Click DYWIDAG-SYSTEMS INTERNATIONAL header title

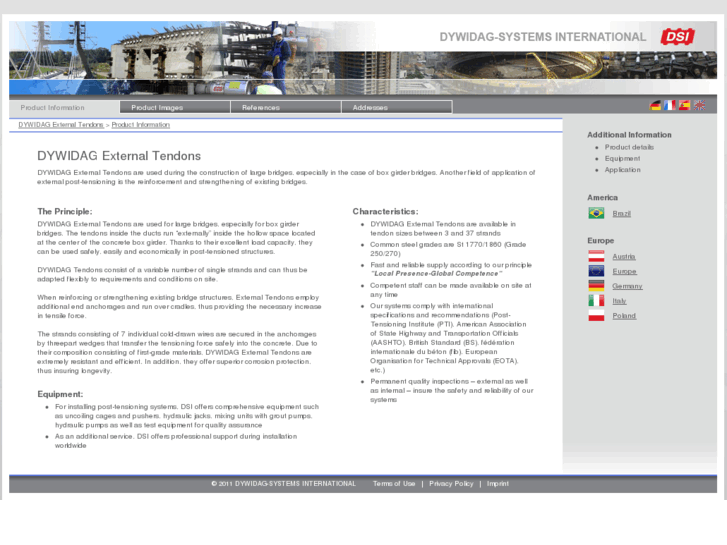(x=542, y=37)
